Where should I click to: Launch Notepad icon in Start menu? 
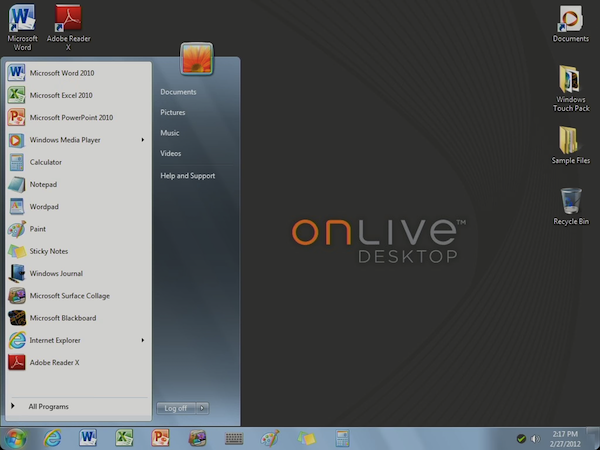tap(16, 184)
